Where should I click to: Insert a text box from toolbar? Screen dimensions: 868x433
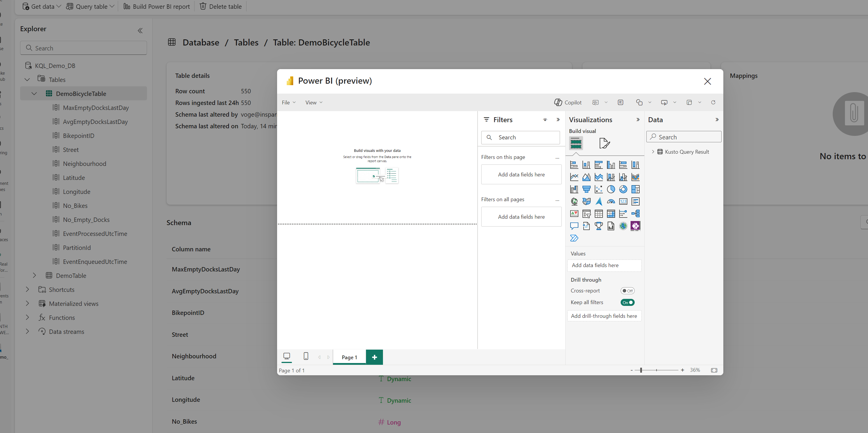[x=620, y=102]
